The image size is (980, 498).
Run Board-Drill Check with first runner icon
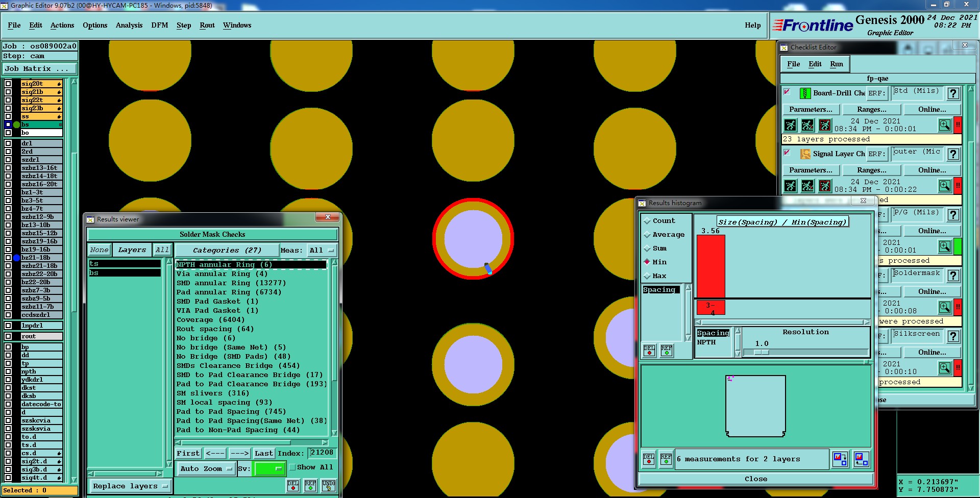click(790, 125)
